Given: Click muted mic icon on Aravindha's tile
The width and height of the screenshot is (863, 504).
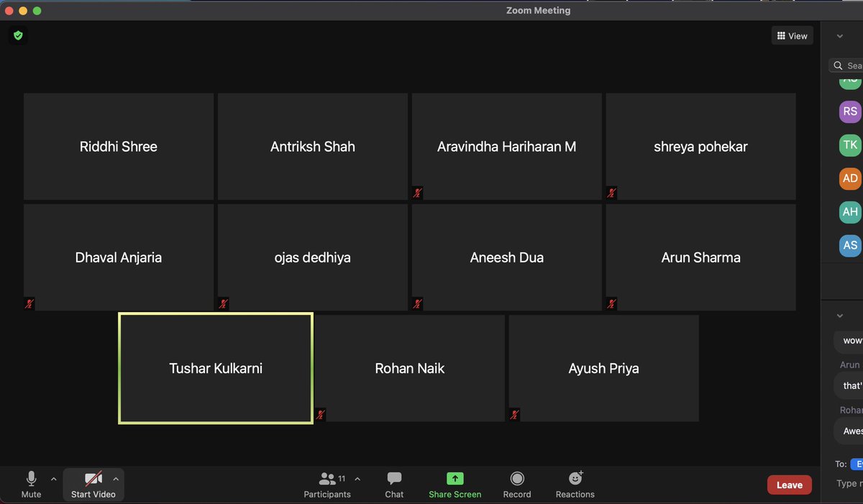Looking at the screenshot, I should tap(417, 193).
